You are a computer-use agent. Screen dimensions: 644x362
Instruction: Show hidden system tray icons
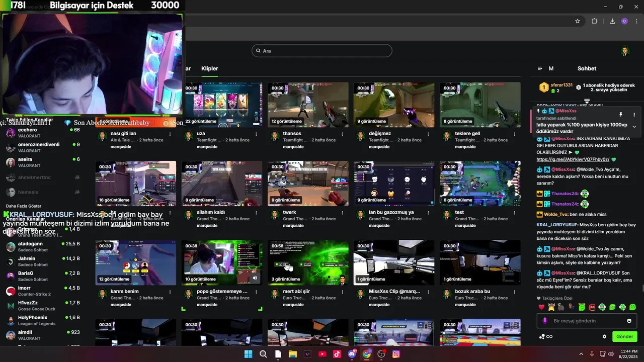coord(581,354)
